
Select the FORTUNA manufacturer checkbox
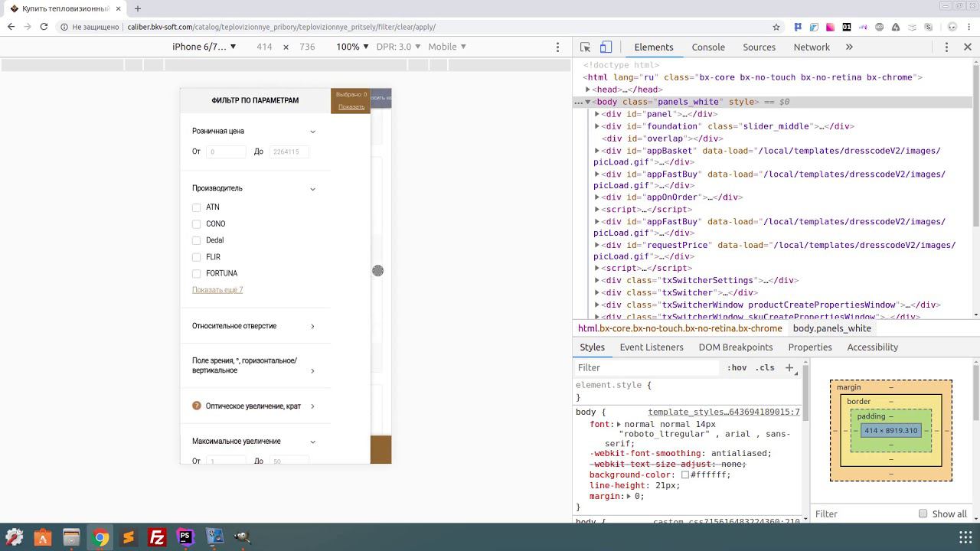coord(196,273)
